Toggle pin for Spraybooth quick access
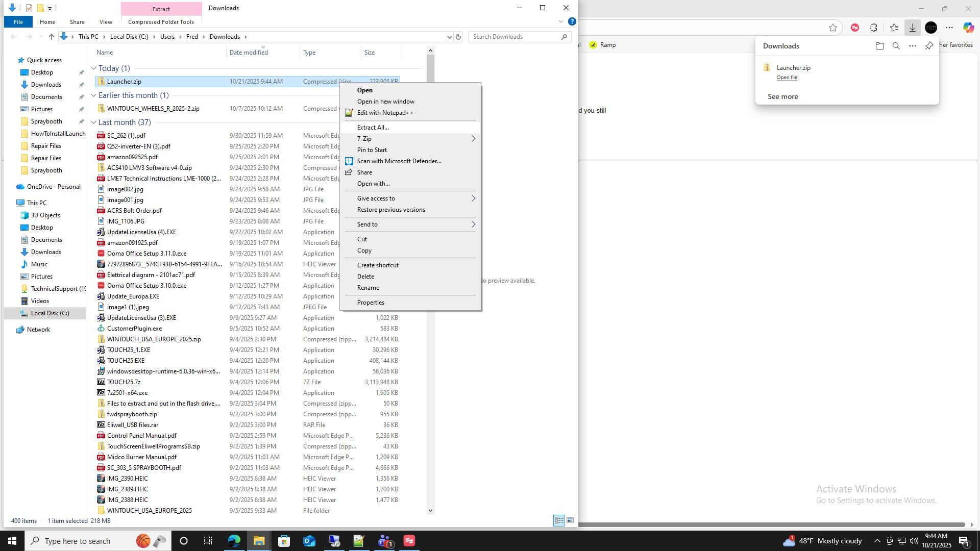980x551 pixels. pos(81,121)
